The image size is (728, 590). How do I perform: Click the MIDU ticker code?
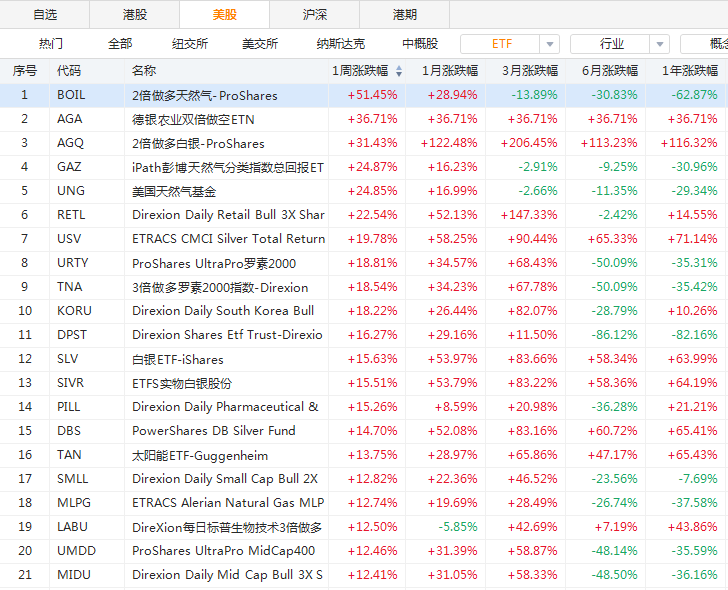73,575
